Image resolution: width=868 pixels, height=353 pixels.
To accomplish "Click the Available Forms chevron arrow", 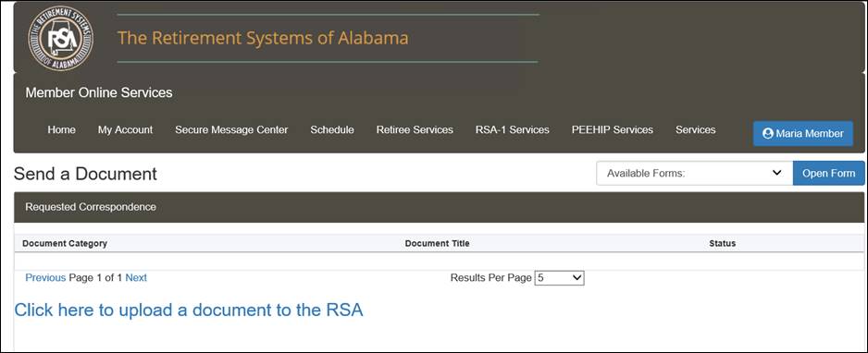I will click(x=776, y=173).
